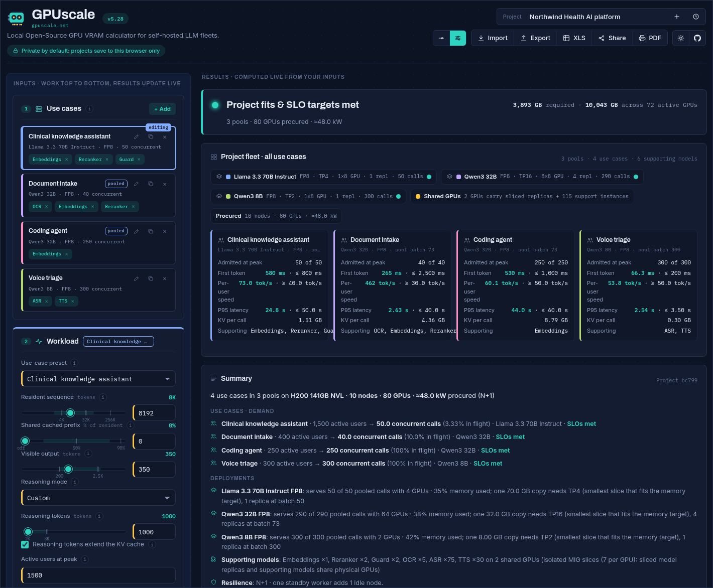
Task: Duplicate the Document intake use case
Action: [x=151, y=184]
